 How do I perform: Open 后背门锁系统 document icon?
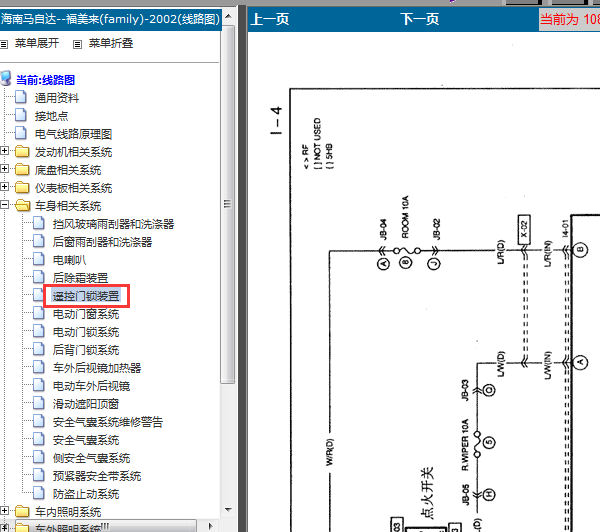pyautogui.click(x=39, y=349)
